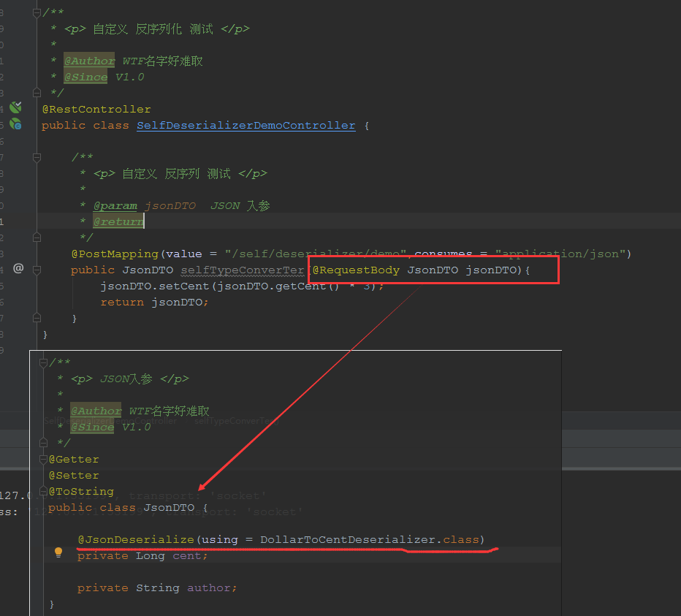The image size is (681, 616).
Task: Click the @RestController annotation
Action: 96,109
